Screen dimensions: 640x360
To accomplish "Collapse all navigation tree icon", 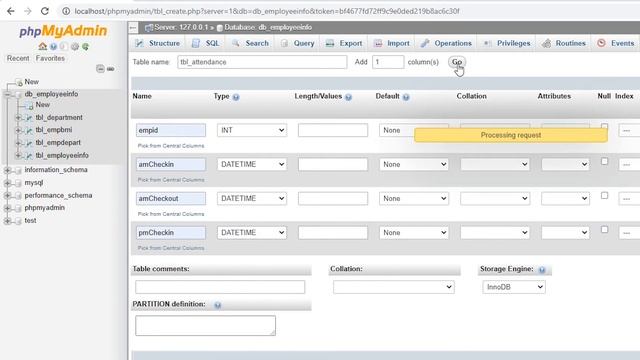I will click(x=100, y=69).
